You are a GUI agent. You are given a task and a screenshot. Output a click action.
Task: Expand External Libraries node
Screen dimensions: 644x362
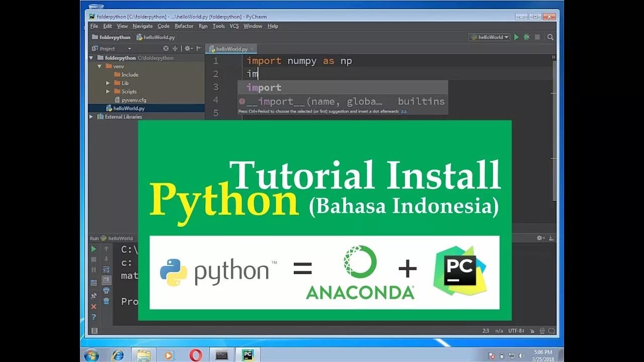91,117
